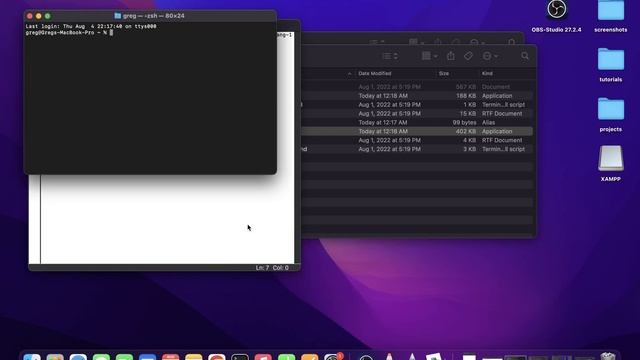Select the projects folder on desktop
640x360 pixels.
(x=611, y=115)
